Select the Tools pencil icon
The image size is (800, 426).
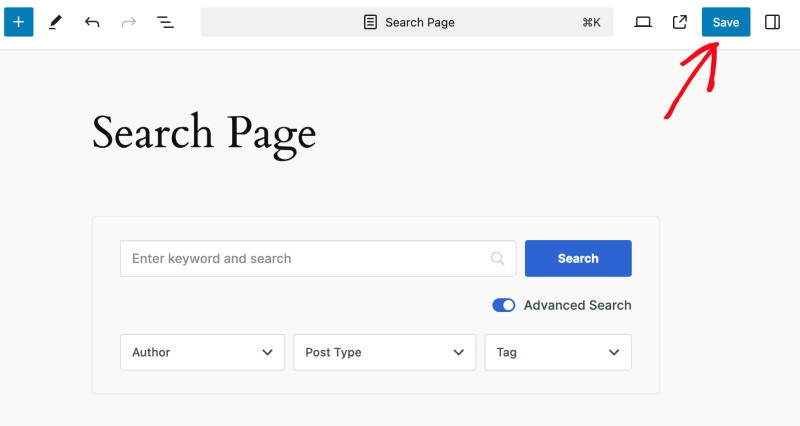click(55, 22)
